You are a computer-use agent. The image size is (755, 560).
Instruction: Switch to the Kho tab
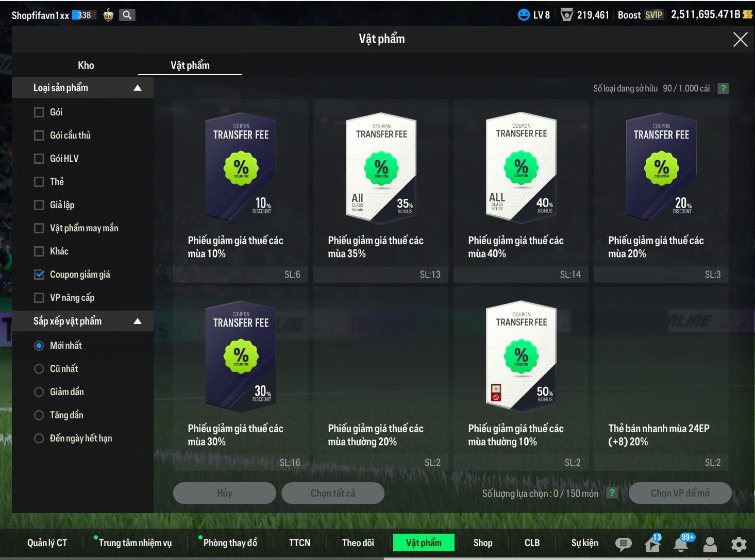(x=86, y=65)
